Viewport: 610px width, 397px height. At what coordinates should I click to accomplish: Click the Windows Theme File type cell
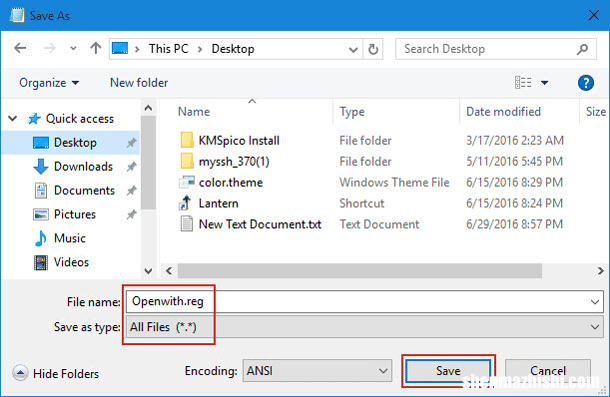tap(394, 182)
